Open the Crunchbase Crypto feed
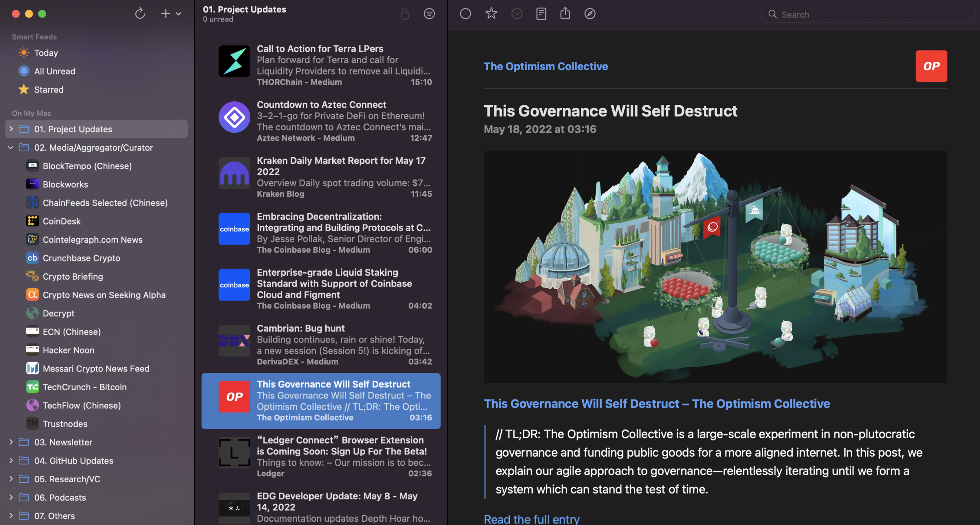 [x=81, y=258]
